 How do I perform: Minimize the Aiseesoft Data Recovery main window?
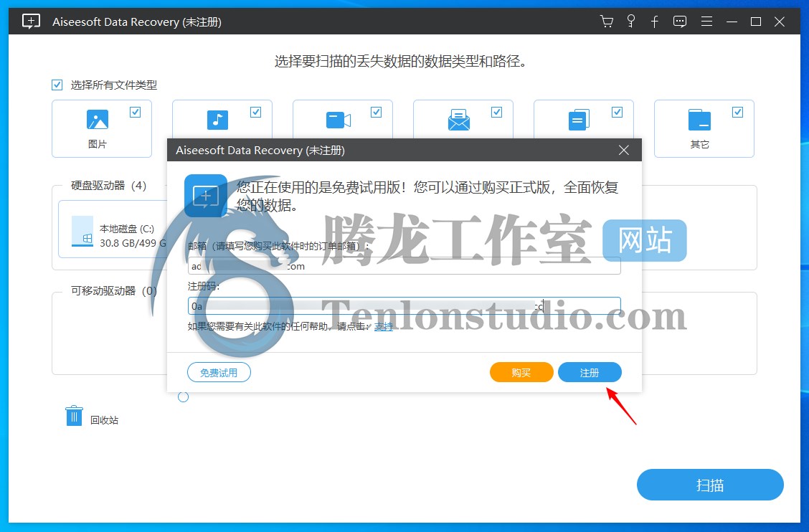pyautogui.click(x=732, y=22)
